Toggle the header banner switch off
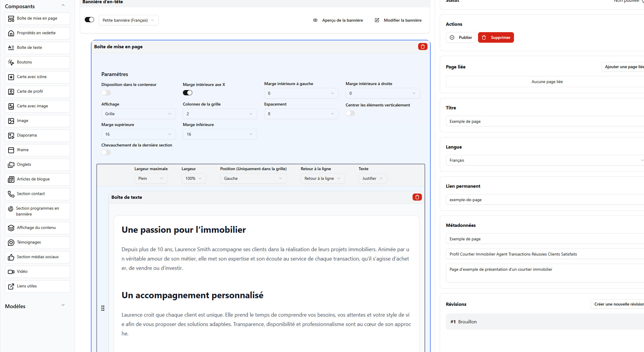This screenshot has width=644, height=352. [x=89, y=20]
